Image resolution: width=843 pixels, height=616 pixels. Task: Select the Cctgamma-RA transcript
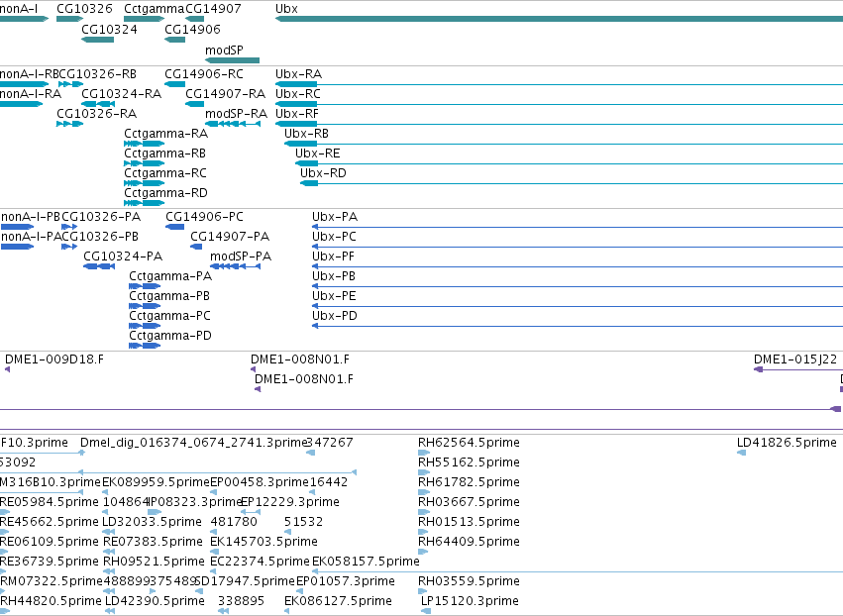click(x=144, y=144)
